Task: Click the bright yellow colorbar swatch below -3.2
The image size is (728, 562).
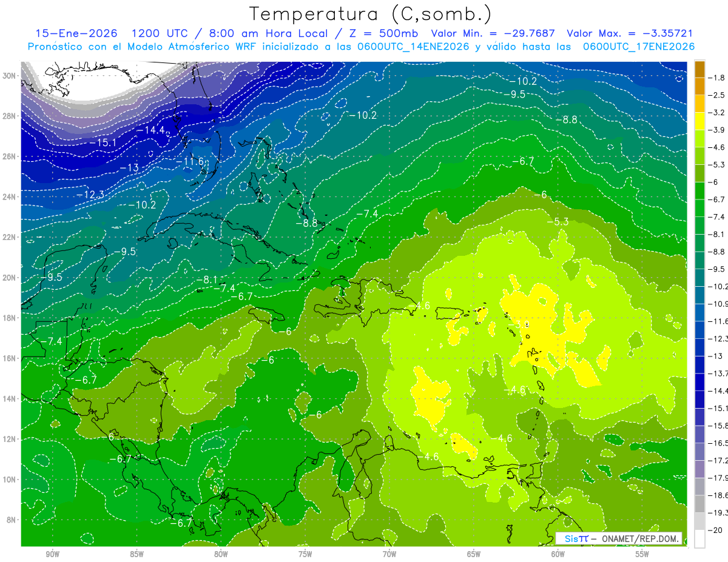Action: click(x=699, y=121)
